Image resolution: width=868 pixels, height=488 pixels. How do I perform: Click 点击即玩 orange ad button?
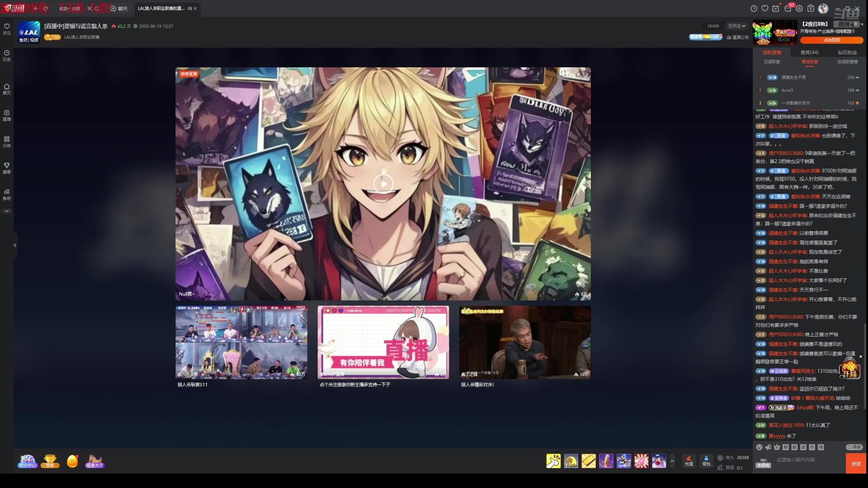click(831, 40)
